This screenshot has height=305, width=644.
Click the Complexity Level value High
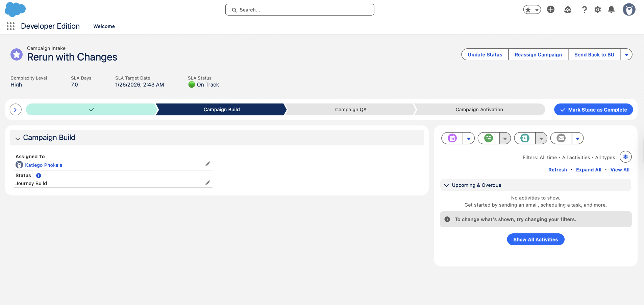point(16,85)
